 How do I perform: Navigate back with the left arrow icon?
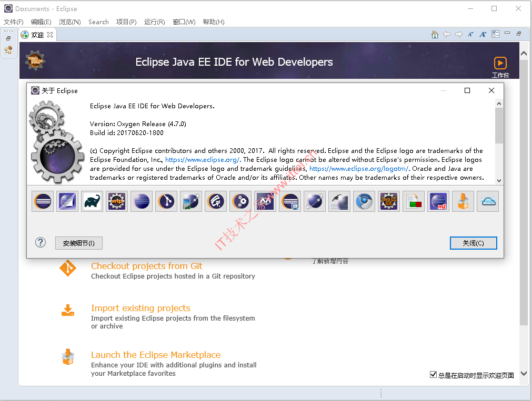coord(447,34)
